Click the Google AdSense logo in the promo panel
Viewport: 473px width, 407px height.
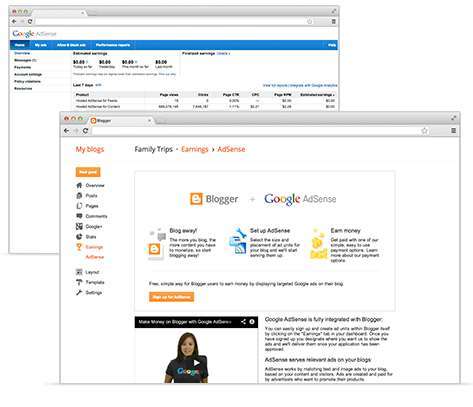click(300, 199)
